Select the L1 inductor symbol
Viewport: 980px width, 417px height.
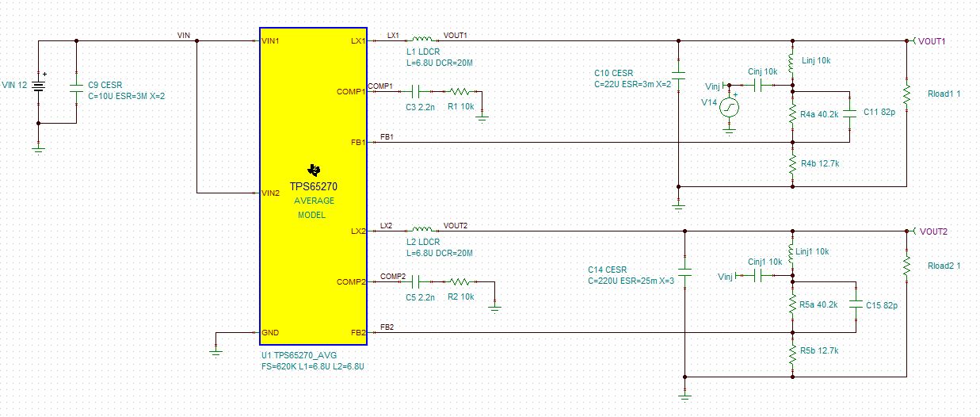click(x=421, y=40)
